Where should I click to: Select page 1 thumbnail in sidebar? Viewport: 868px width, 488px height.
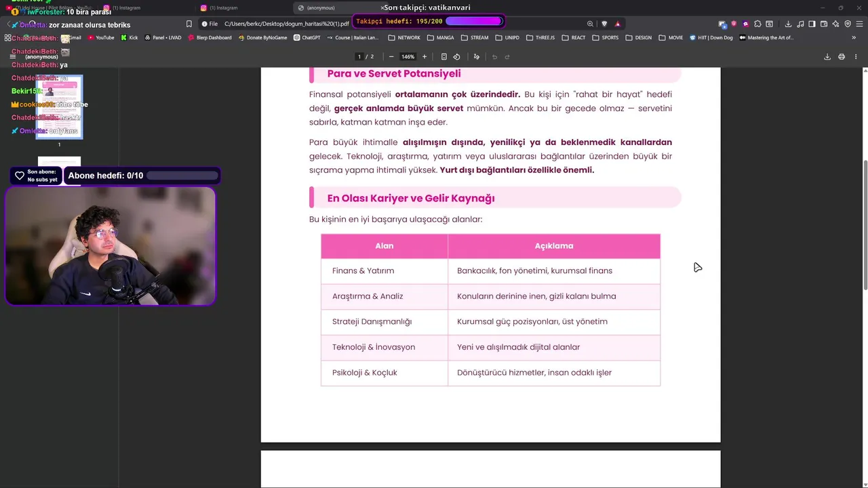[x=59, y=106]
